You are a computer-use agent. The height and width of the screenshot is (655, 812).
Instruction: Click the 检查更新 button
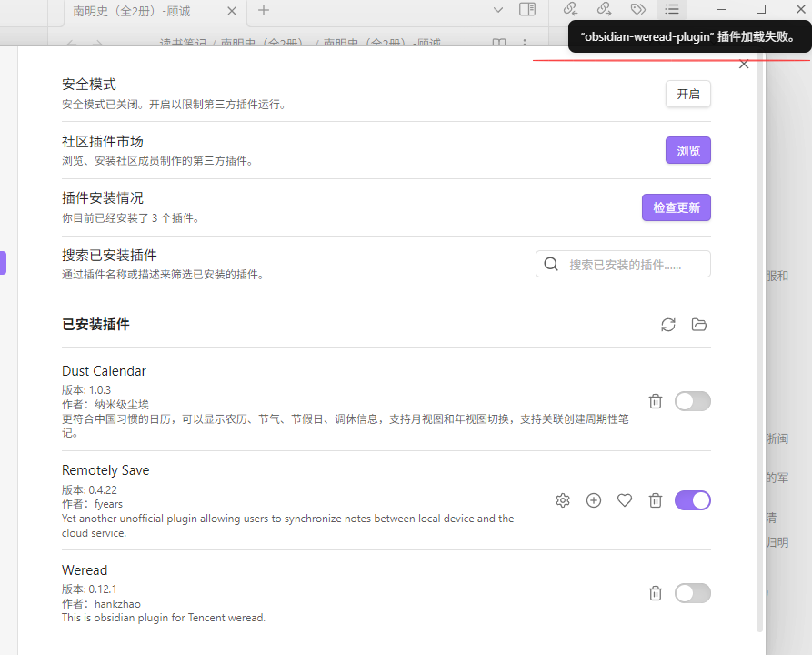click(x=677, y=207)
